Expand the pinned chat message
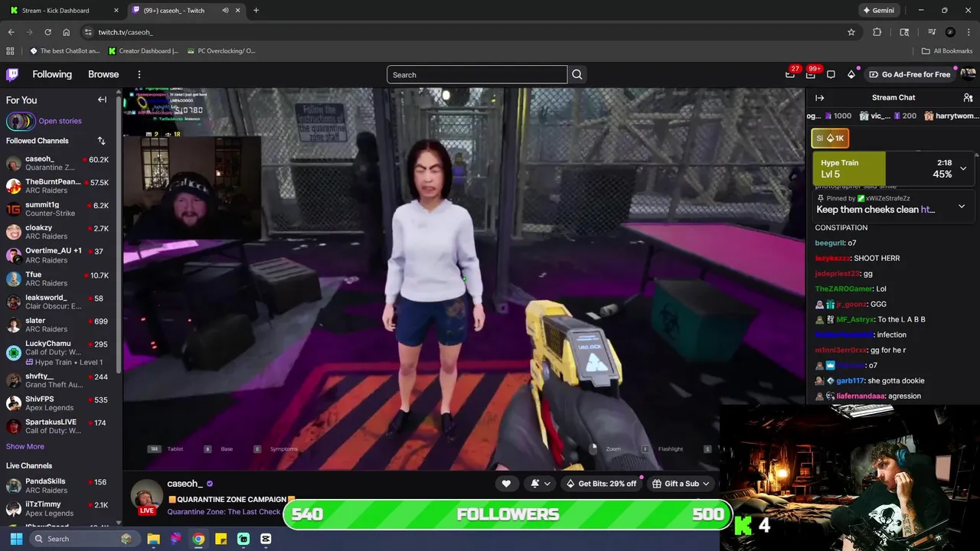Image resolution: width=980 pixels, height=551 pixels. (962, 206)
